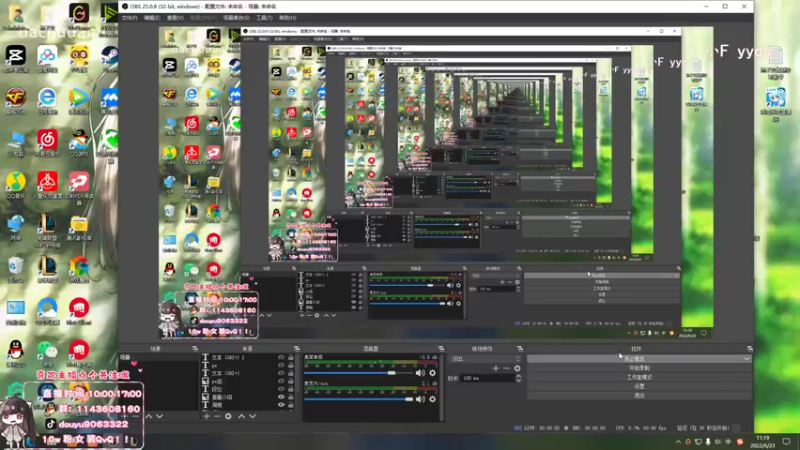Image resolution: width=800 pixels, height=450 pixels.
Task: Show hidden system tray icons chevron
Action: tap(678, 442)
